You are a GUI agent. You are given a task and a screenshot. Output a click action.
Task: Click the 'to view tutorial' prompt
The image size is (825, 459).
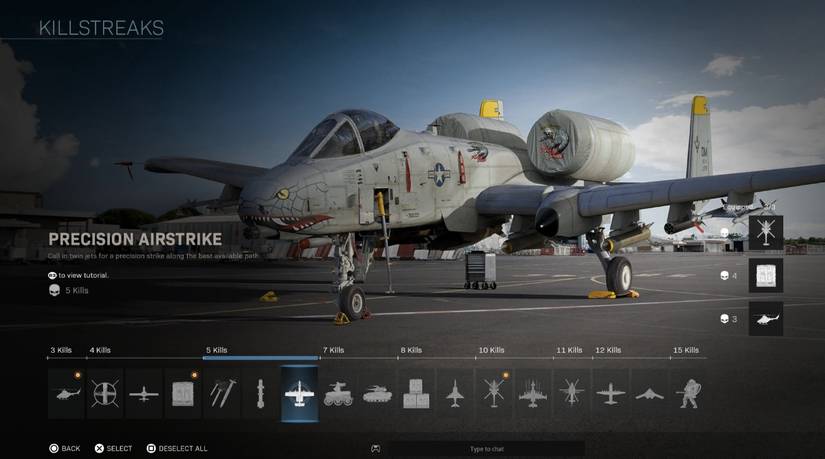pos(78,275)
